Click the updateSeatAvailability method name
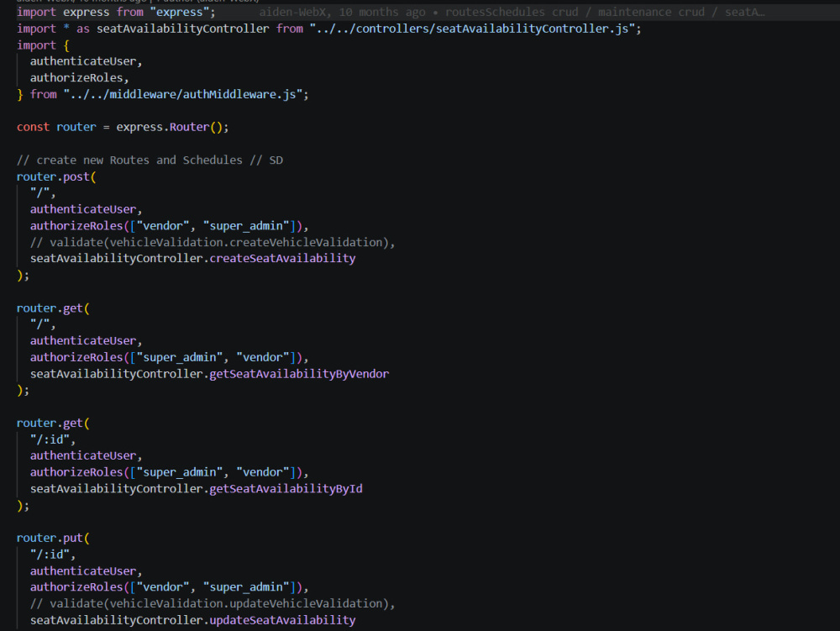The image size is (840, 631). [282, 620]
